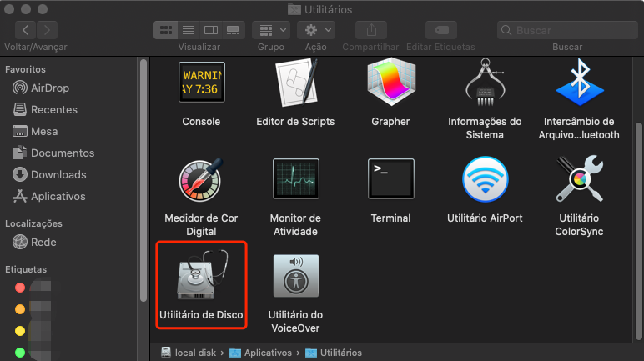Open Documentos in the sidebar
Screen dimensions: 644x361
click(53, 153)
